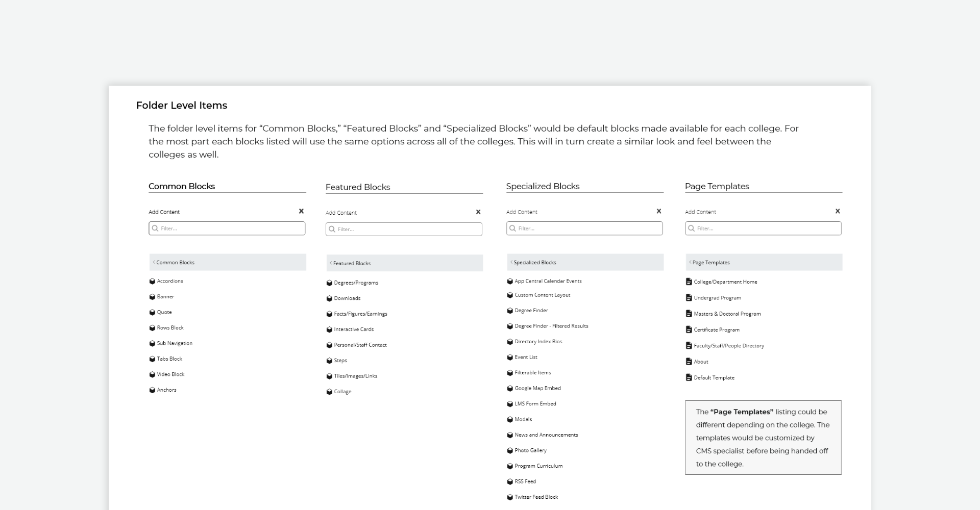Select the Sub Navigation block

pyautogui.click(x=175, y=343)
